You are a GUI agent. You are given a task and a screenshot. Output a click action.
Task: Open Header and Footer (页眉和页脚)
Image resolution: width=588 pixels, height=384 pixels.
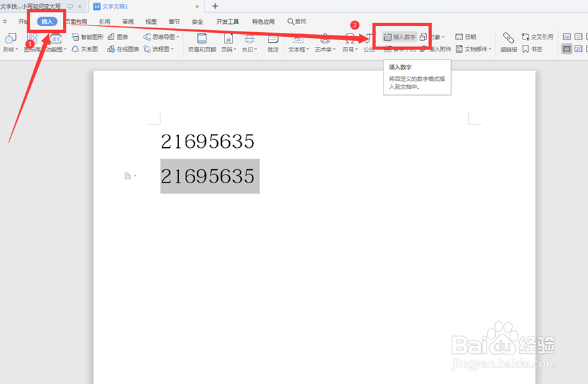(x=202, y=42)
